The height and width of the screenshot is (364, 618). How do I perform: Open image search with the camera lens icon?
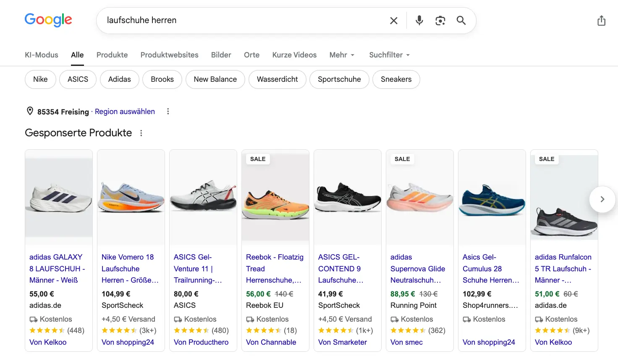440,21
